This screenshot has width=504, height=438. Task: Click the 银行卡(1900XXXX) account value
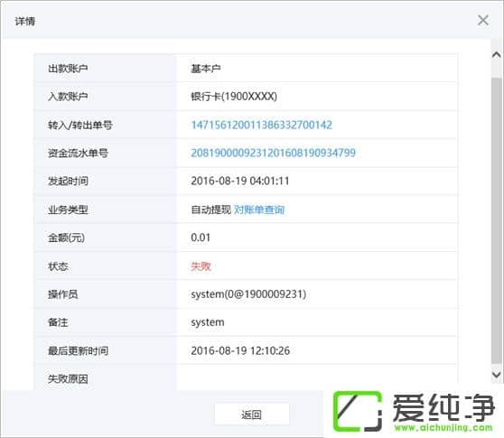tap(234, 96)
